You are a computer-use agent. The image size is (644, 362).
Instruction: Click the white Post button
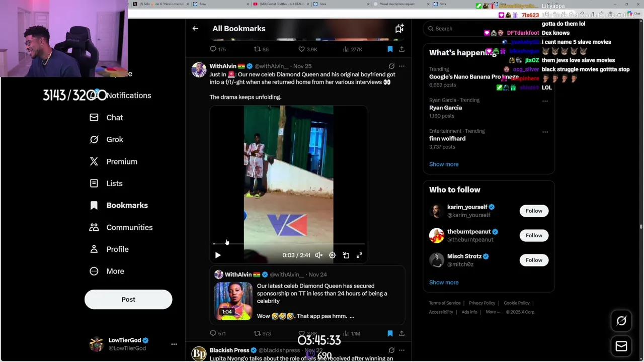click(x=128, y=300)
